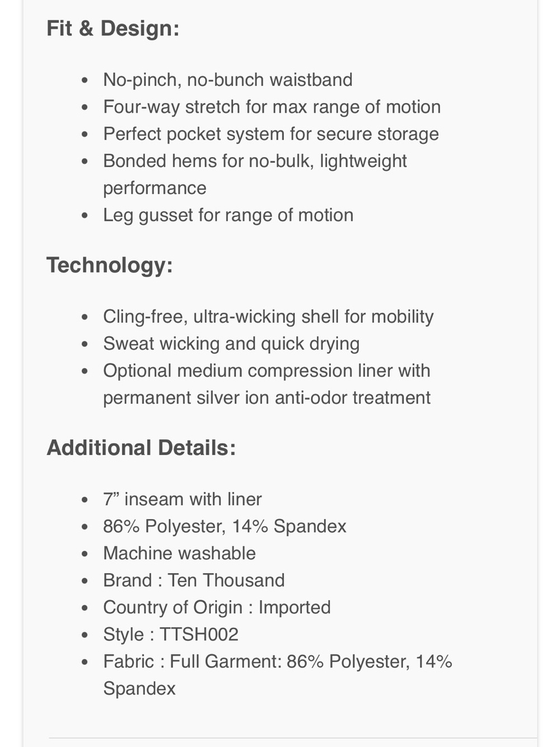Click Perfect pocket system for secure storage
Screen dimensions: 560x747
271,134
